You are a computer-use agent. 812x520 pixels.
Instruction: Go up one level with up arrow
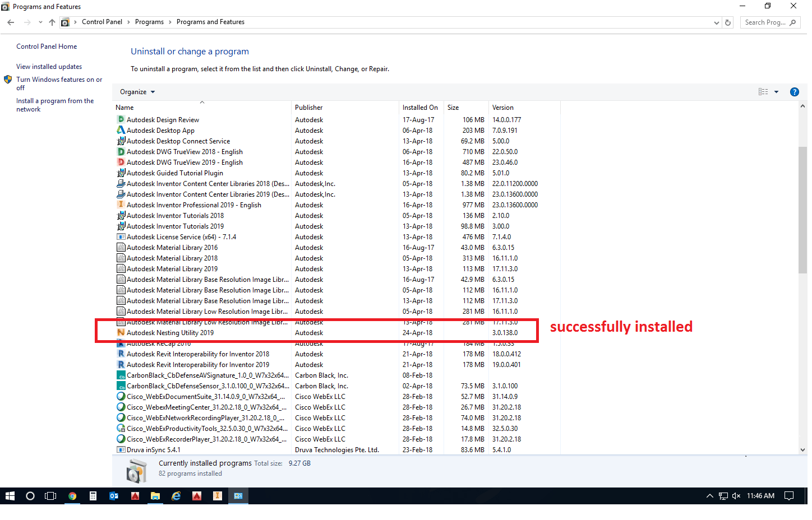pyautogui.click(x=52, y=22)
